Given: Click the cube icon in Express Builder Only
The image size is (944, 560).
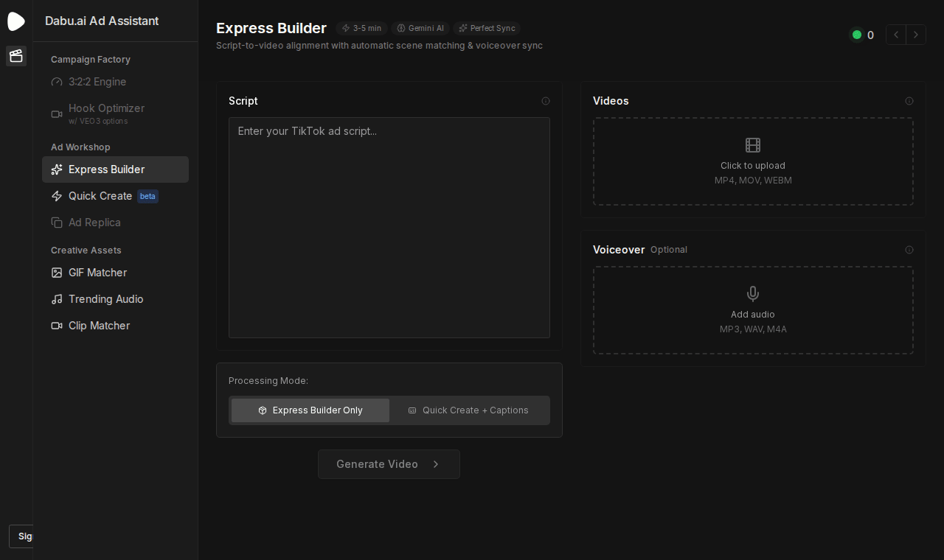Looking at the screenshot, I should tap(263, 410).
